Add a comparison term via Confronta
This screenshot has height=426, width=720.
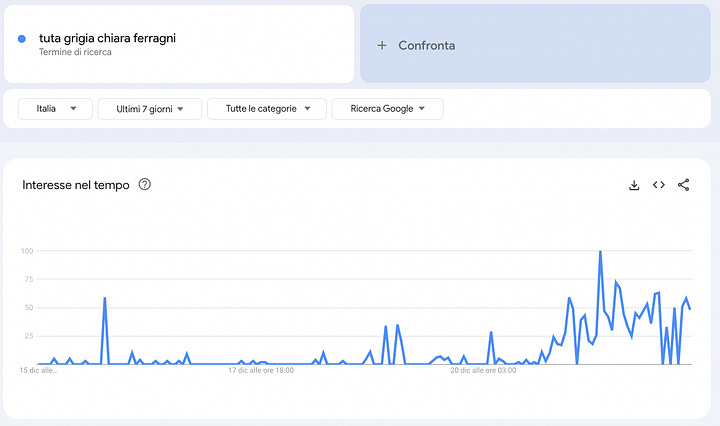pyautogui.click(x=535, y=44)
